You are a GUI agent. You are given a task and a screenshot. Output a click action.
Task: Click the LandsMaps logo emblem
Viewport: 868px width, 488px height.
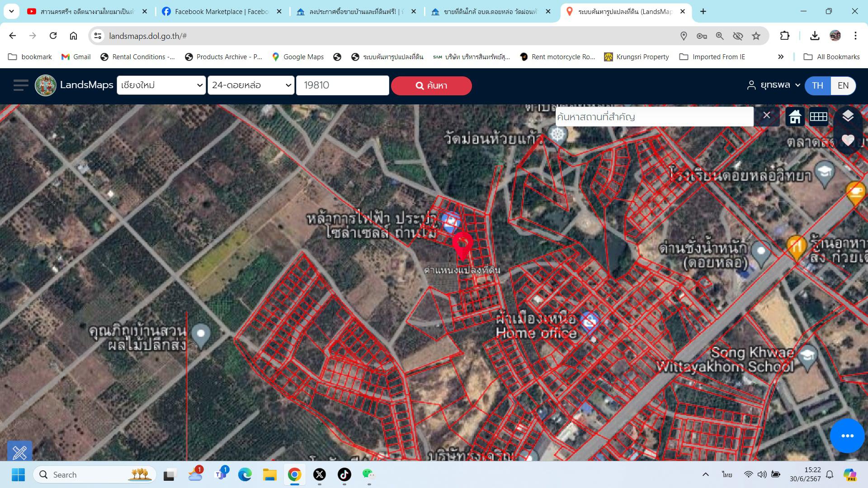coord(46,85)
